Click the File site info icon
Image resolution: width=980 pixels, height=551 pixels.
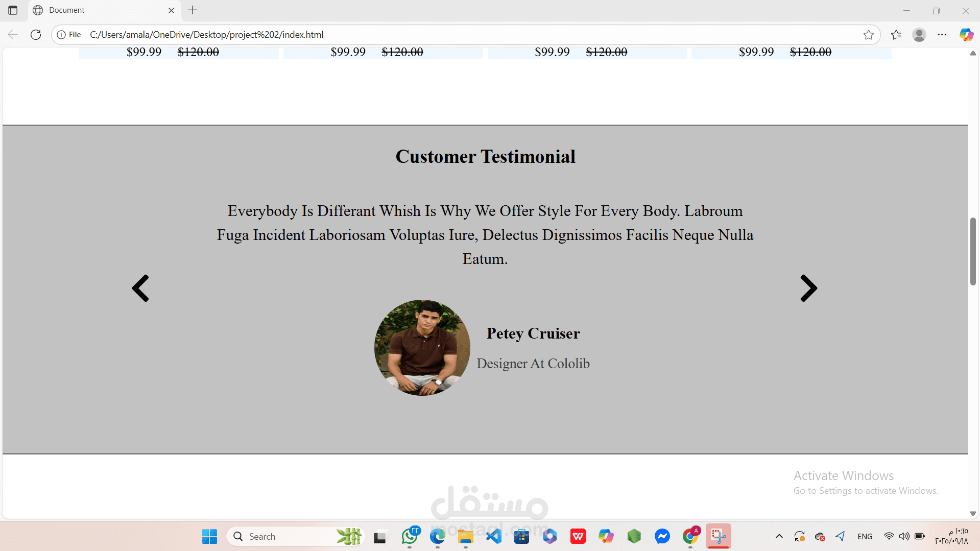pyautogui.click(x=69, y=35)
